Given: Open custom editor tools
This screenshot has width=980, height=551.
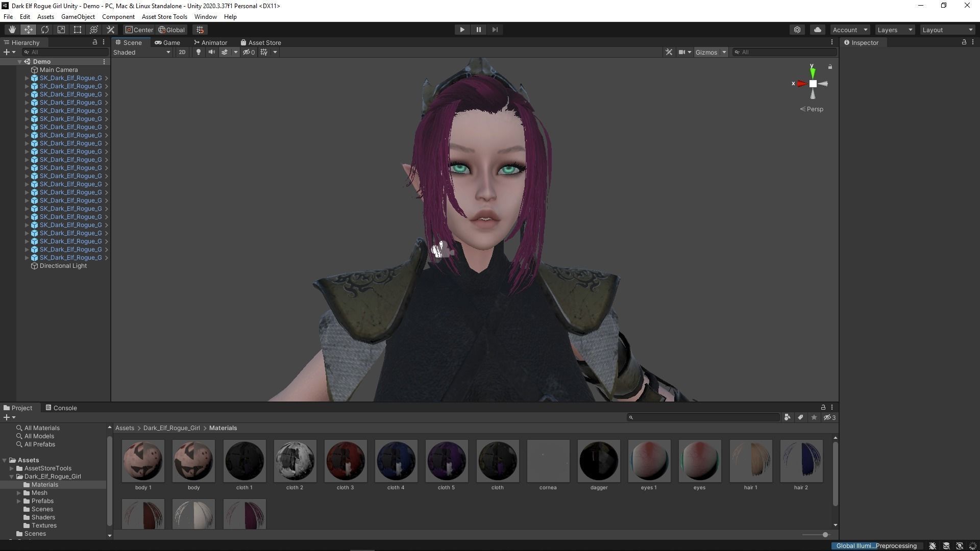Looking at the screenshot, I should pos(110,30).
